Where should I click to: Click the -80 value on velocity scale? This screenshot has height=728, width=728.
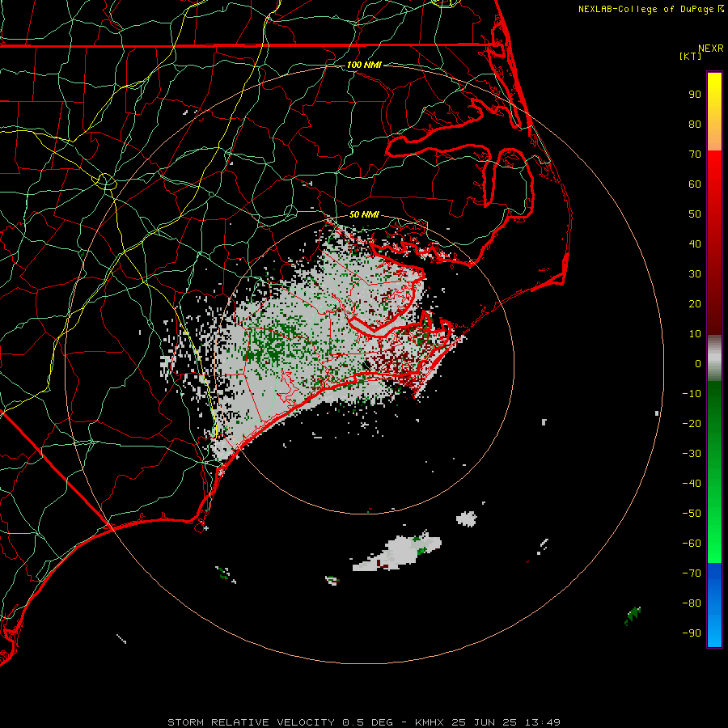[692, 603]
